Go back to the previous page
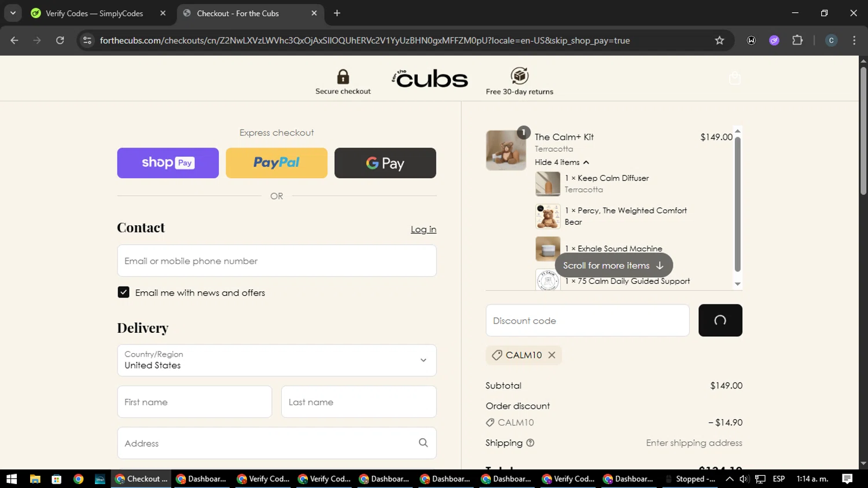Screen dimensions: 868x488 (x=14, y=41)
